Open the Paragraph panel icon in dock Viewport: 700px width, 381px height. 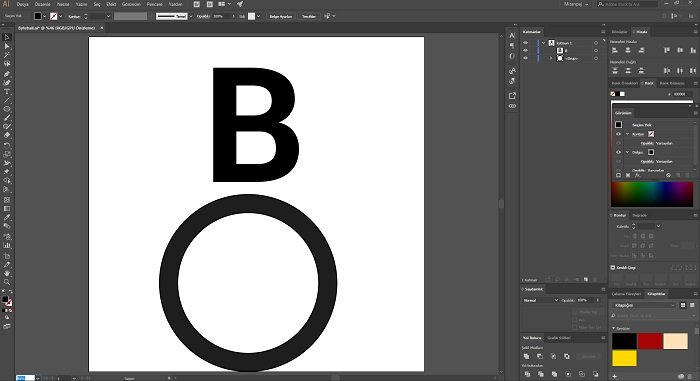(x=512, y=46)
